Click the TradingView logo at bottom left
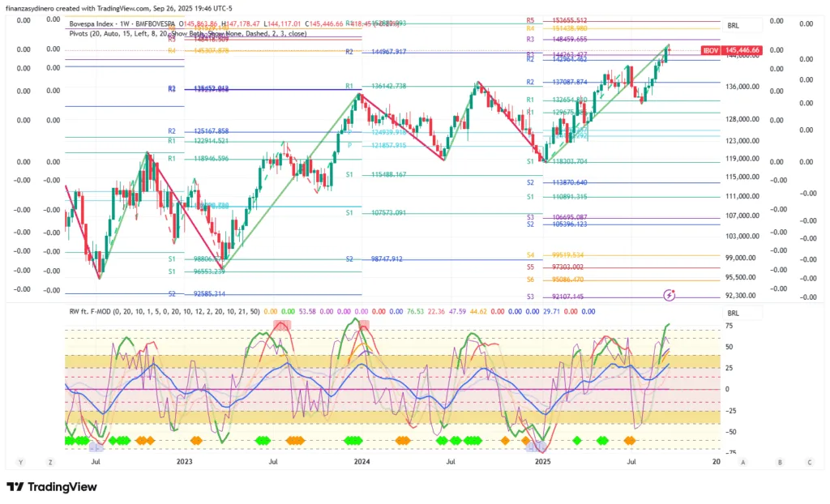The image size is (830, 504). point(51,487)
